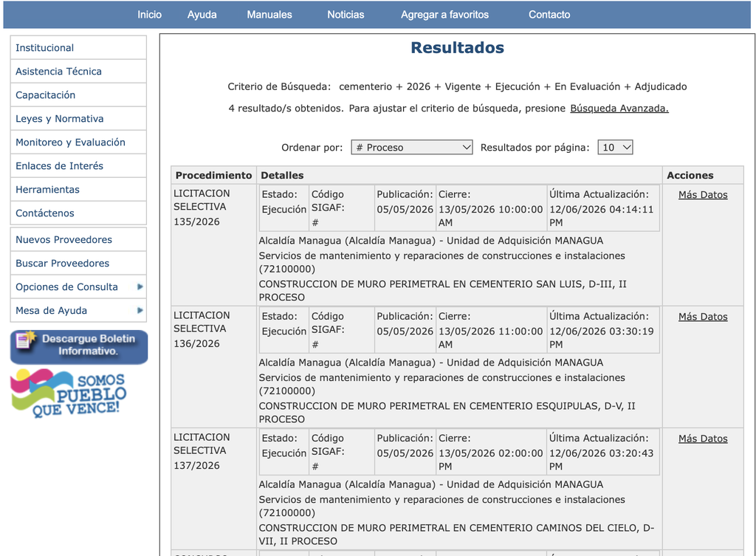Click the LICITACION SELECTIVA 136/2026 cell
The image size is (756, 556).
(213, 367)
